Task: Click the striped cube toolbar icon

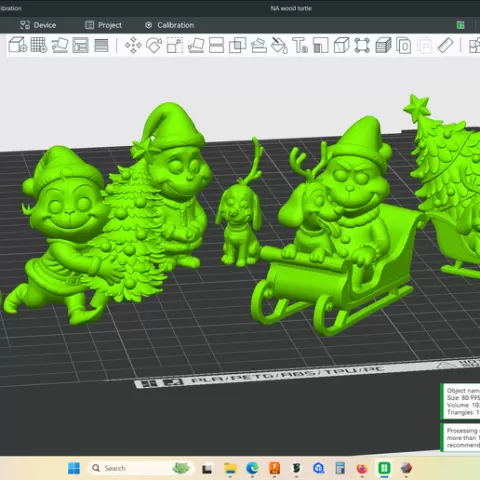Action: point(383,45)
